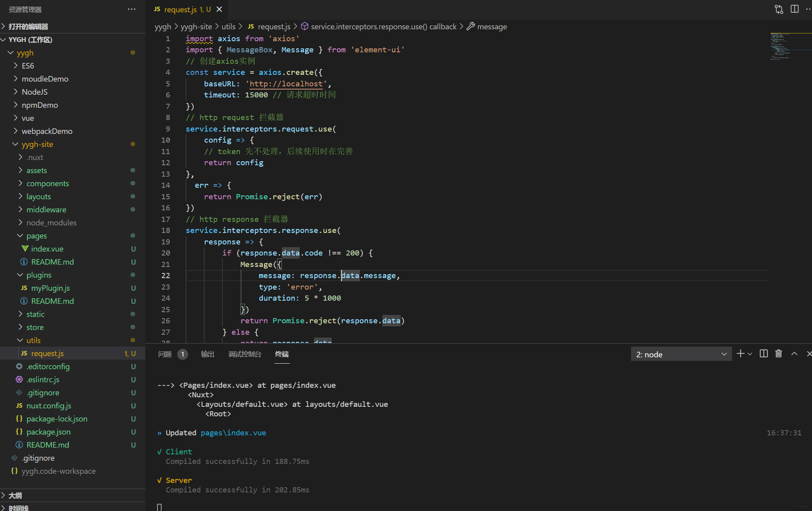
Task: Expand the 时间线 timeline section
Action: [72, 507]
